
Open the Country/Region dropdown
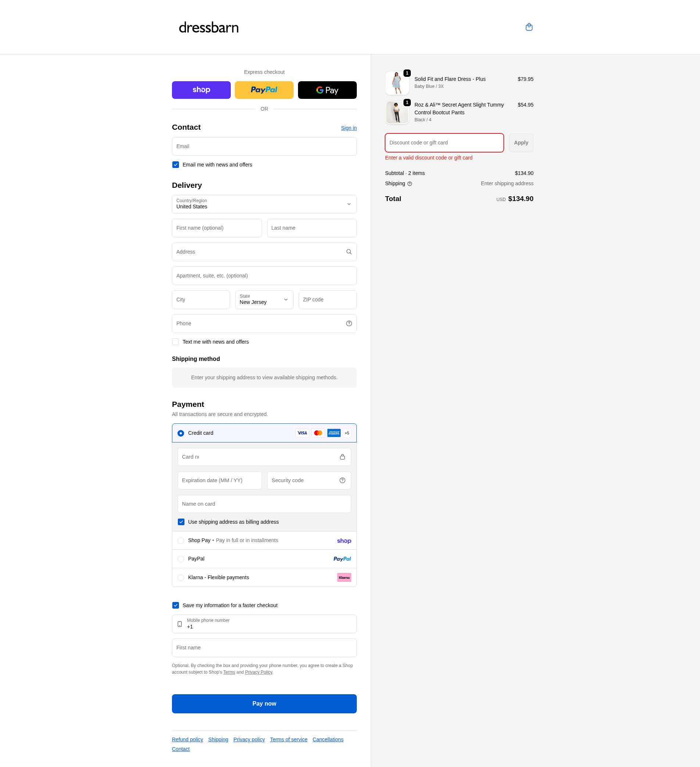pos(264,204)
